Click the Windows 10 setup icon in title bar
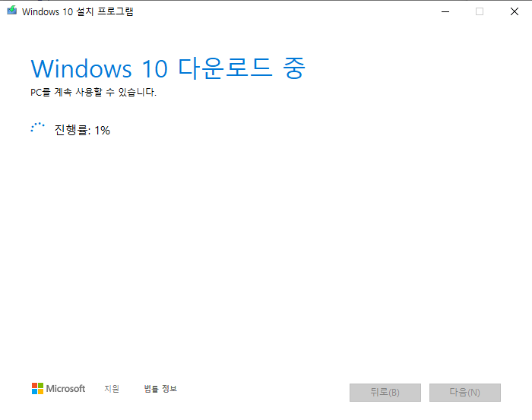Screen dimensions: 532x420 click(12, 10)
